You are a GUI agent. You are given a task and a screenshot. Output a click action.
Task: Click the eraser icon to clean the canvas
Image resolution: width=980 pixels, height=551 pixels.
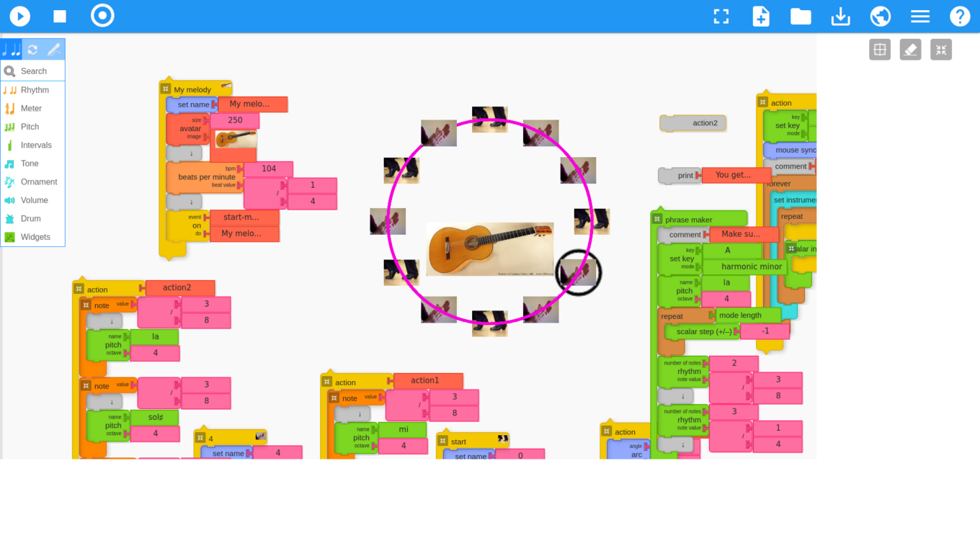click(x=910, y=49)
